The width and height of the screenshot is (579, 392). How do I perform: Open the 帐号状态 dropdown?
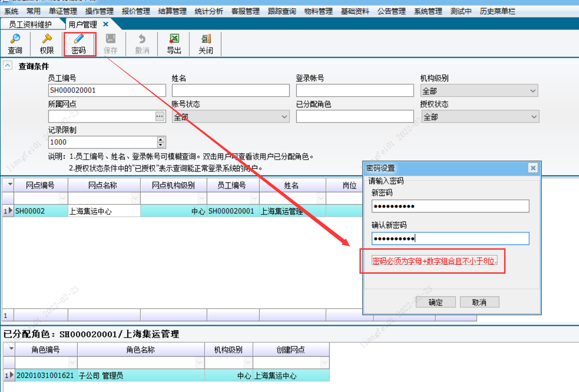coord(284,116)
